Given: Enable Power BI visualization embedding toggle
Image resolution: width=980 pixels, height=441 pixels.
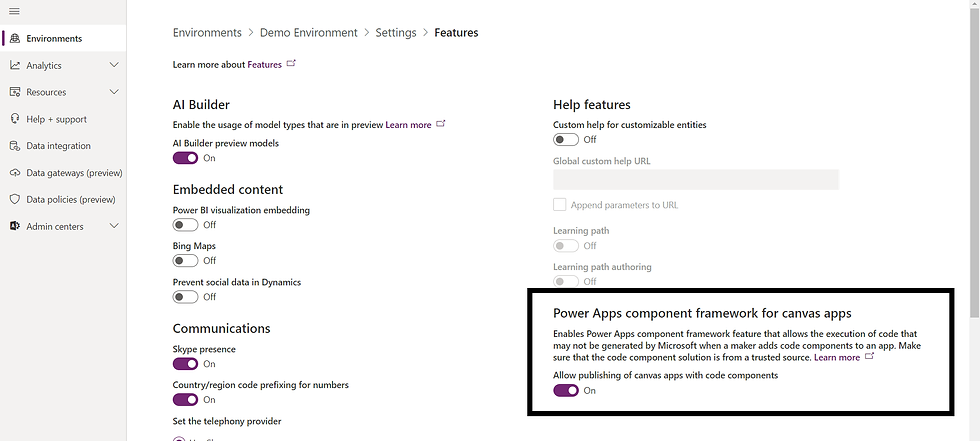Looking at the screenshot, I should click(x=185, y=225).
